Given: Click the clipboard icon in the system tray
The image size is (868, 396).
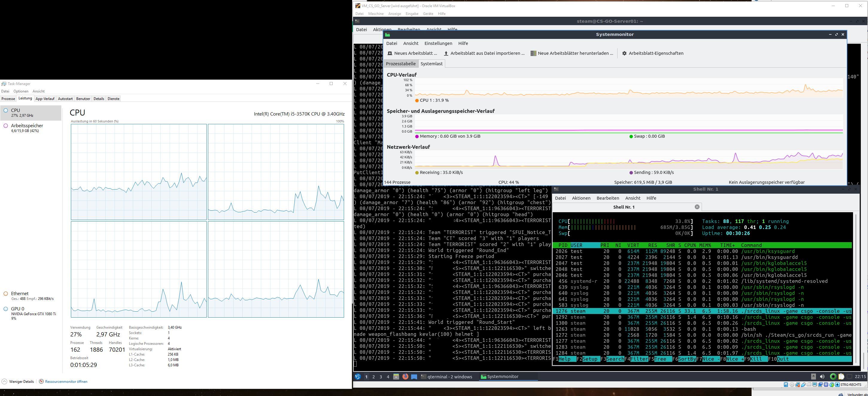Looking at the screenshot, I should click(841, 377).
